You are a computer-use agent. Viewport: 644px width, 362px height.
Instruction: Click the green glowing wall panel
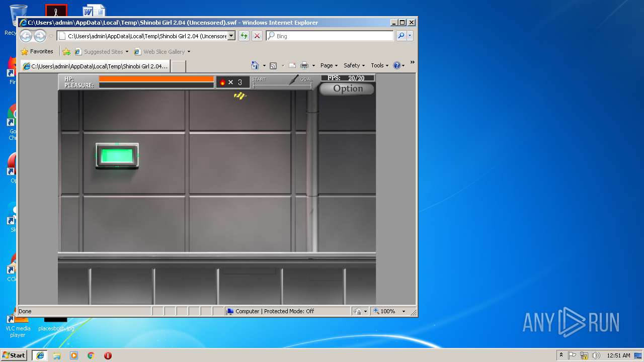(117, 155)
